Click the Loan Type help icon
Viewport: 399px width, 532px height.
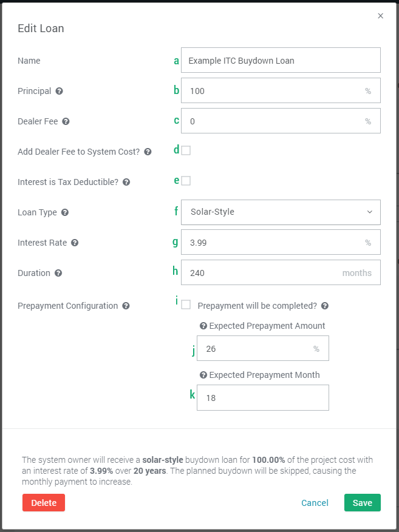pos(65,212)
